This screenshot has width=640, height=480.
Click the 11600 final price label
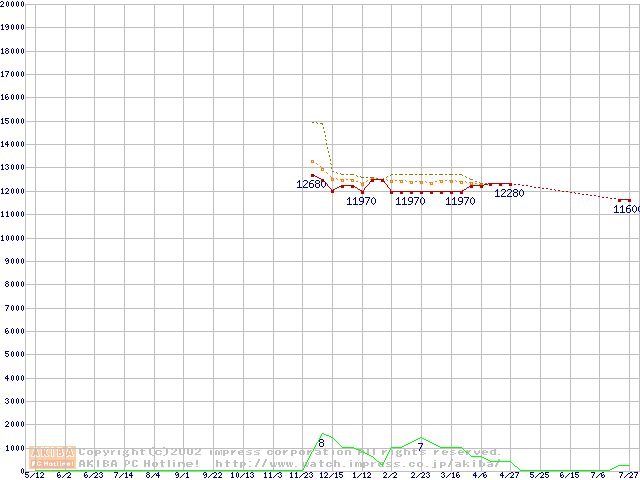(626, 209)
